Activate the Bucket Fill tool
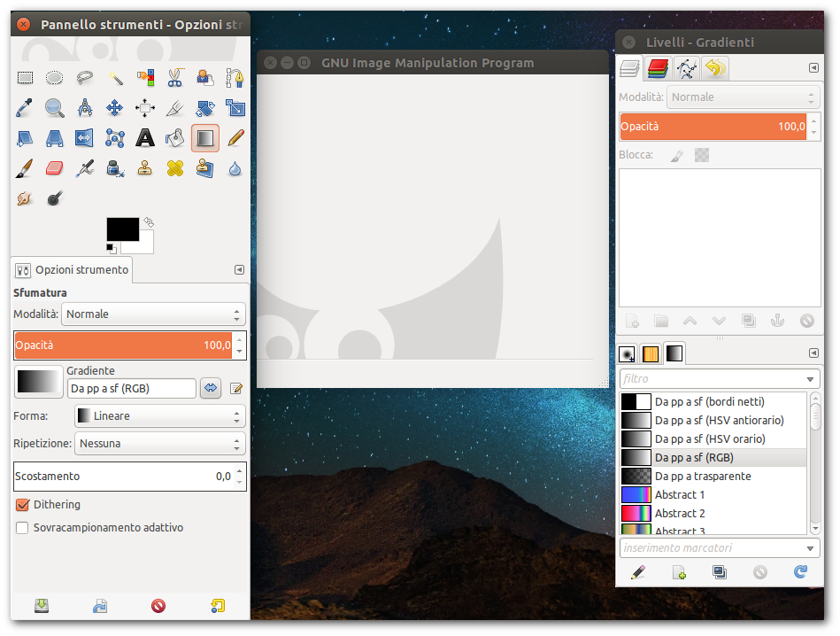The height and width of the screenshot is (636, 840). [x=175, y=137]
